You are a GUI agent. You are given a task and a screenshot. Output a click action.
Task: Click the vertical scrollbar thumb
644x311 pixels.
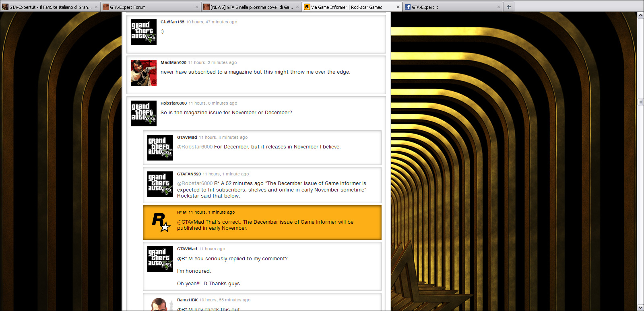(640, 102)
